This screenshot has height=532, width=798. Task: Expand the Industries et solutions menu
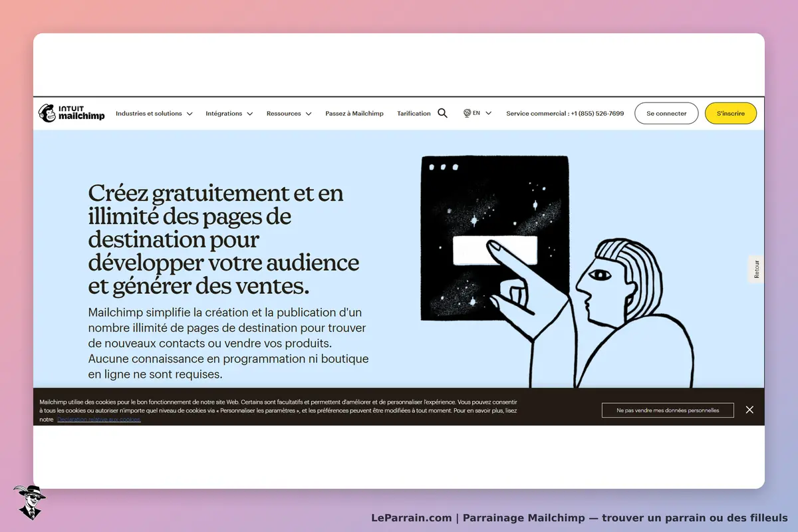point(154,114)
